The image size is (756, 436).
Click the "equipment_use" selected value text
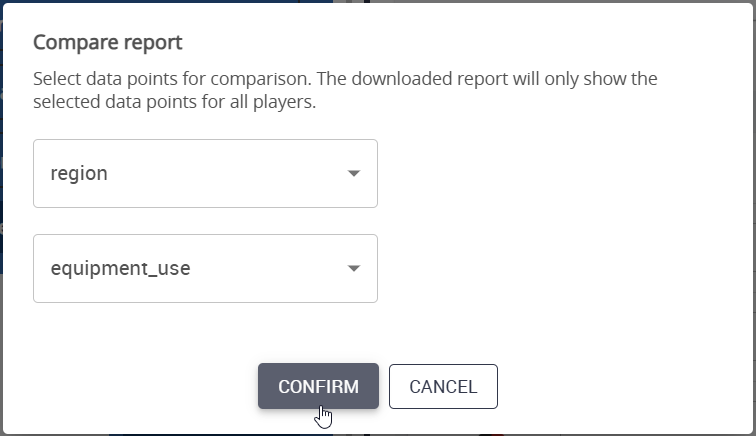tap(120, 269)
